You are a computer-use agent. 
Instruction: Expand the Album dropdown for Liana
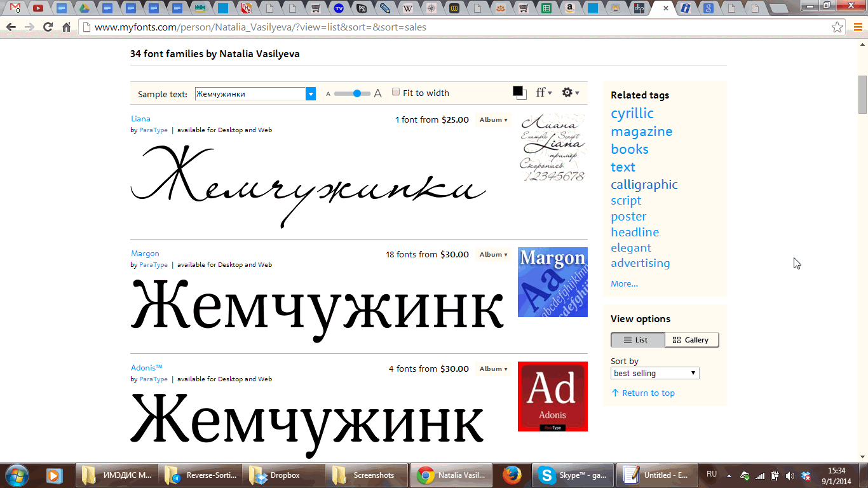coord(493,120)
